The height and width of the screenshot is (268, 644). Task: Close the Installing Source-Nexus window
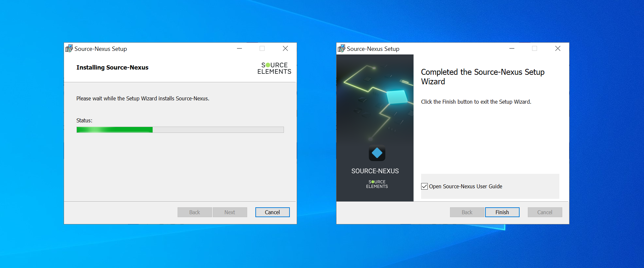tap(285, 49)
